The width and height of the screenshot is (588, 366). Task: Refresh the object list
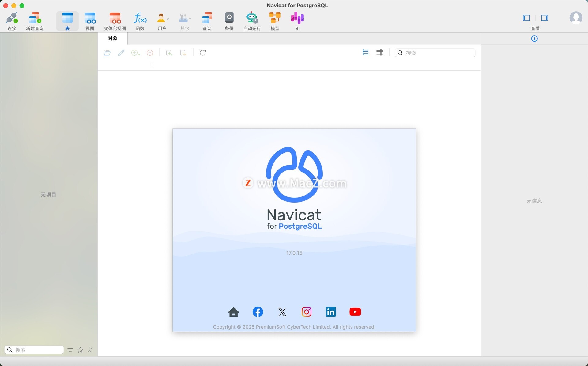coord(203,53)
